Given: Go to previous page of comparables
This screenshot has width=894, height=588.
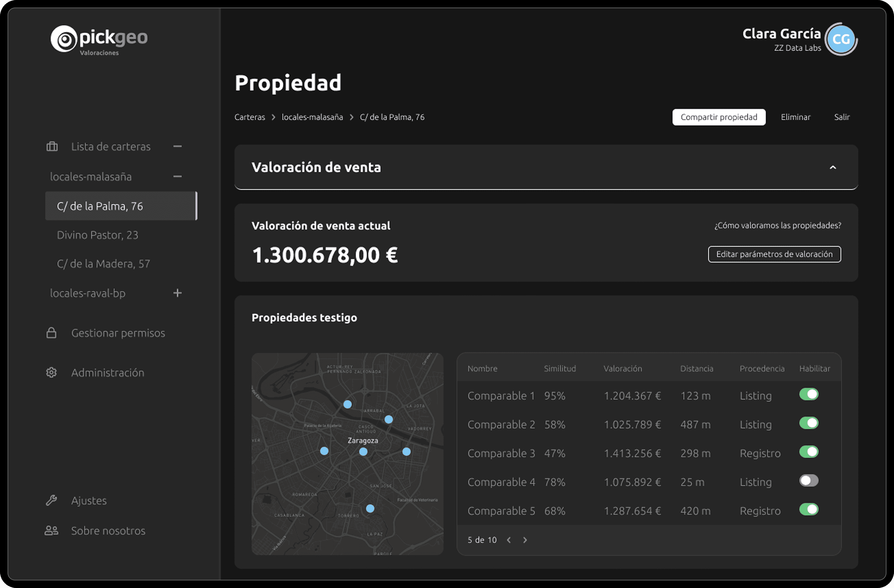Looking at the screenshot, I should [509, 540].
